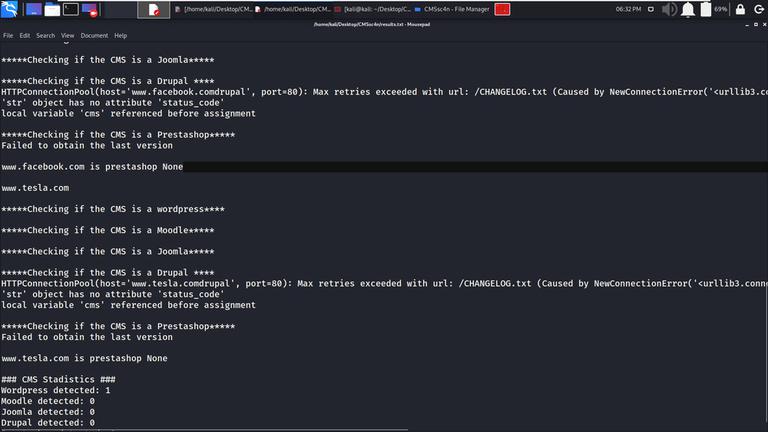Click the '### CMS Stadistics ###' heading line
768x432 pixels.
58,379
